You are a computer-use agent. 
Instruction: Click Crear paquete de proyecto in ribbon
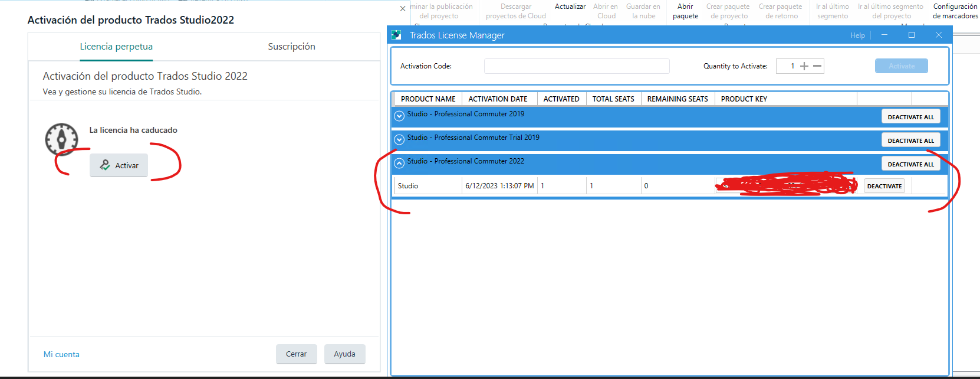pos(728,11)
